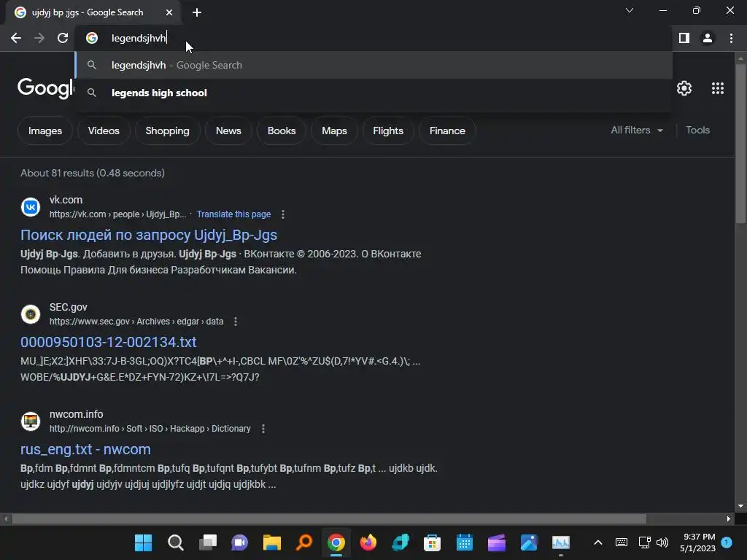The width and height of the screenshot is (747, 560).
Task: Launch Firefox from the taskbar
Action: (x=368, y=542)
